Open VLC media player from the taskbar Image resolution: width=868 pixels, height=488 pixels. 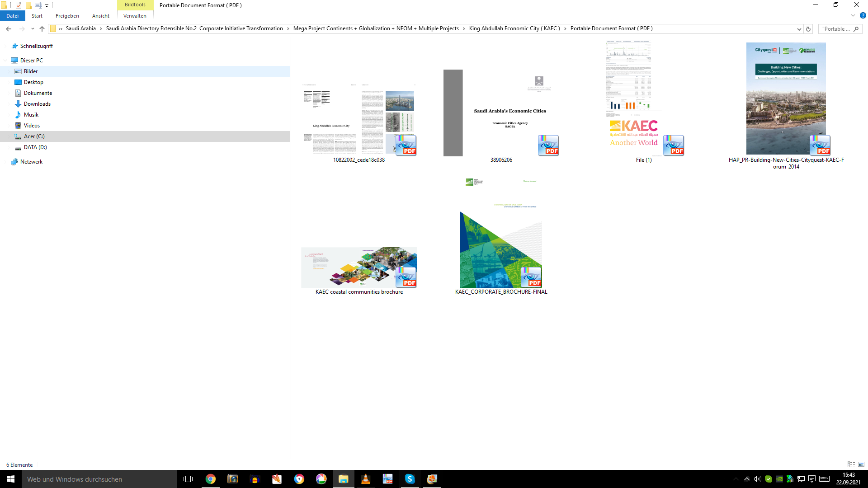(x=366, y=479)
